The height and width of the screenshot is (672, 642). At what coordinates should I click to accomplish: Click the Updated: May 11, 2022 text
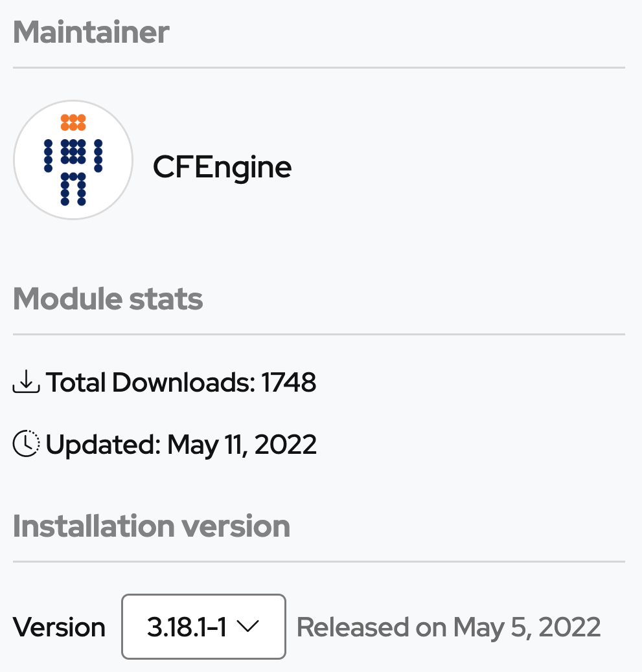(181, 444)
